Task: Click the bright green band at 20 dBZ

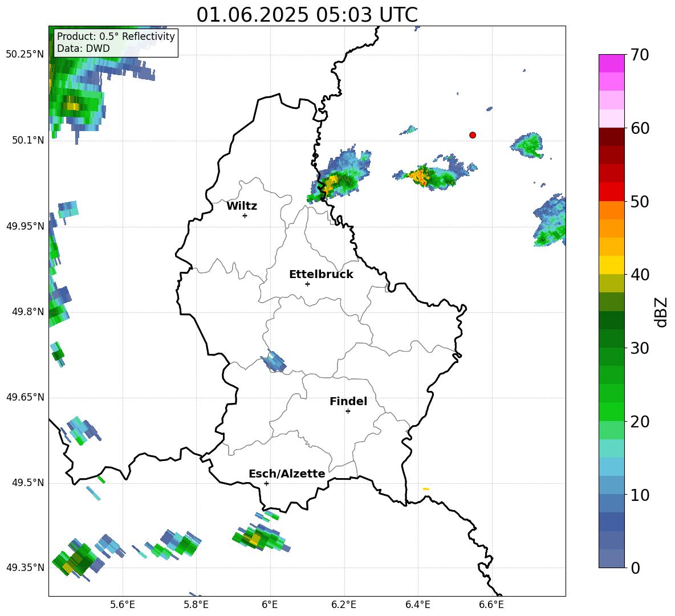Action: [x=611, y=412]
